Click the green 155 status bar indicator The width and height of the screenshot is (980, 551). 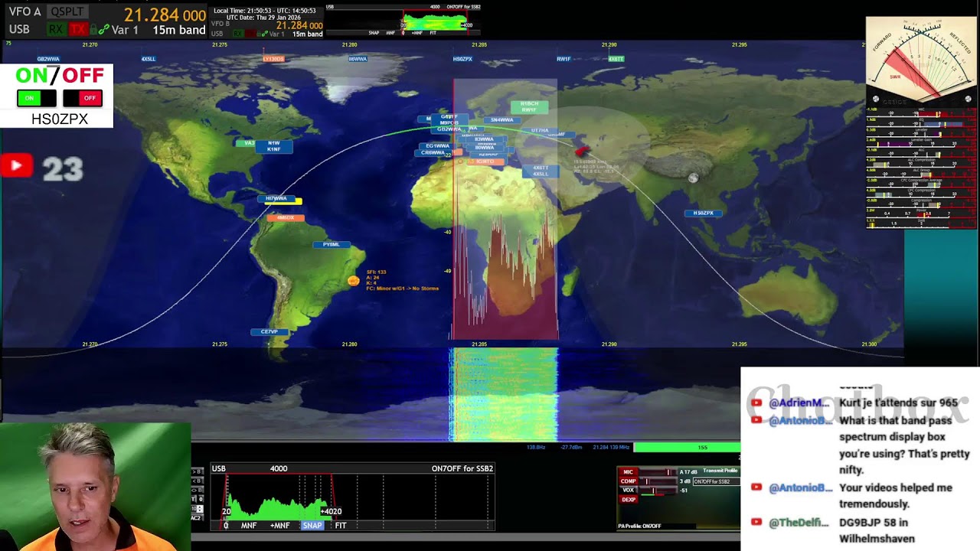[687, 447]
